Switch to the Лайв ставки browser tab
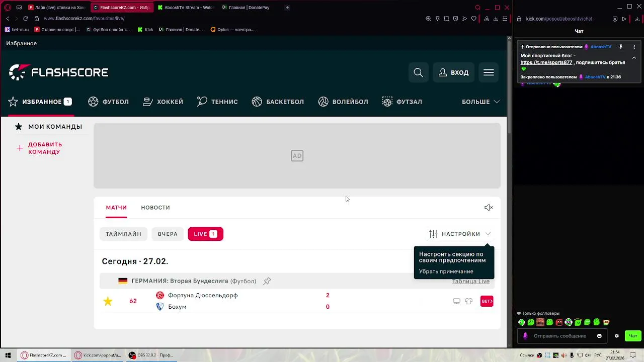Screen dimensions: 644x362 (57, 8)
